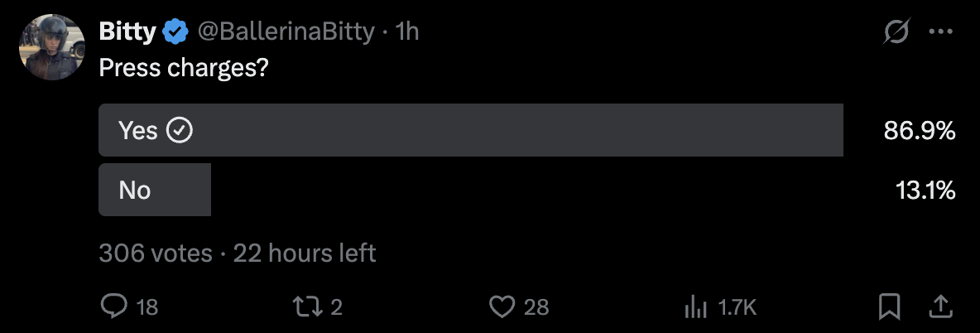Click the 86.9% poll result
980x333 pixels.
920,130
